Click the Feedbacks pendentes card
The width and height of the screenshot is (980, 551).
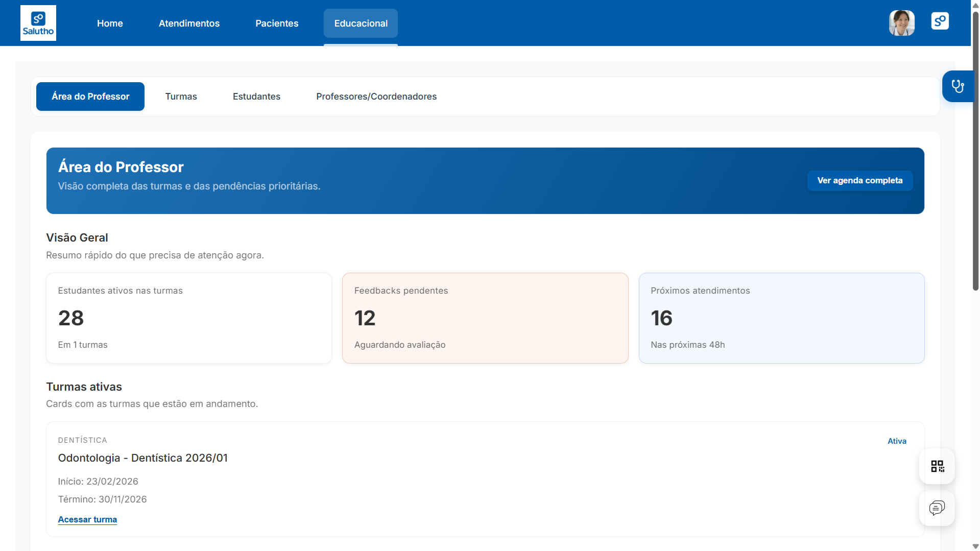pos(485,318)
